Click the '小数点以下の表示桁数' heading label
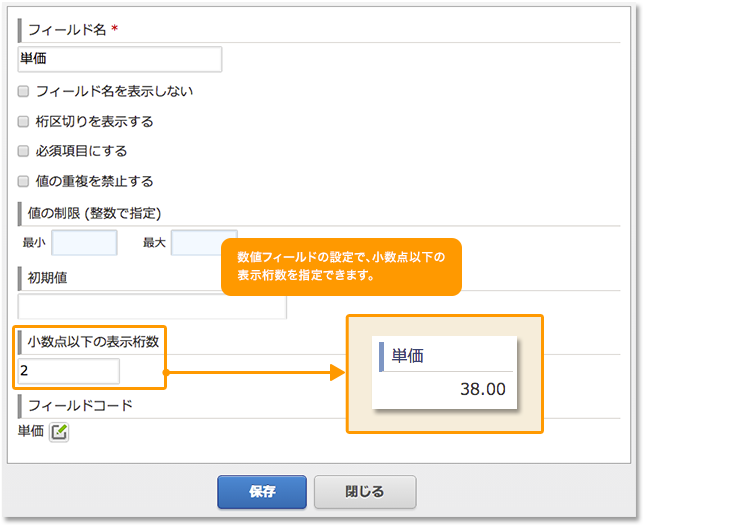Viewport: 745px width, 528px height. [x=93, y=341]
